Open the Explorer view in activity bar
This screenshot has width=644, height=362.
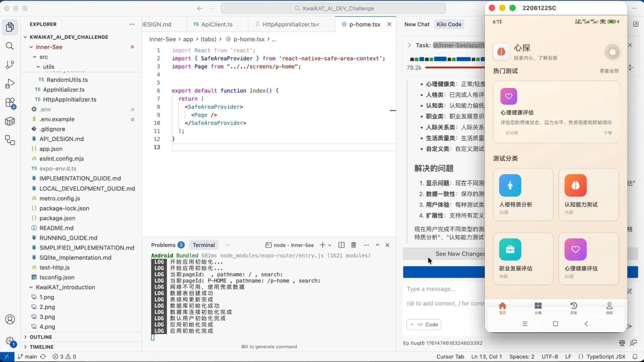point(10,27)
